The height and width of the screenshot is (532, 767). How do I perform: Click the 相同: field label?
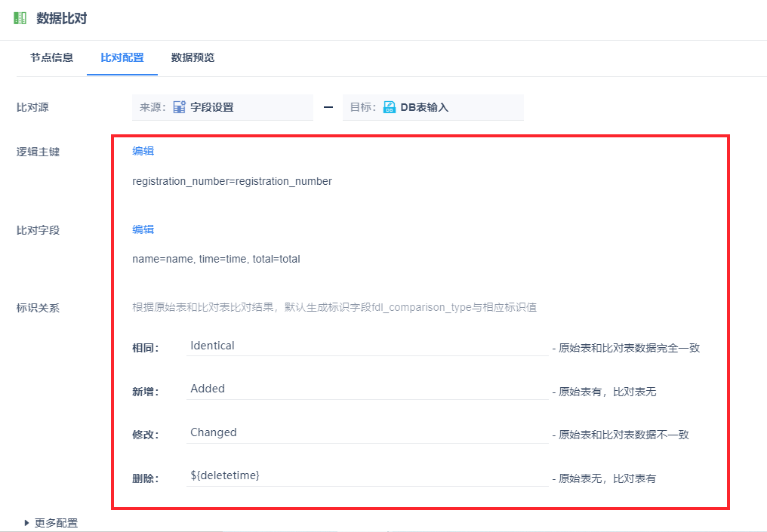pyautogui.click(x=145, y=348)
